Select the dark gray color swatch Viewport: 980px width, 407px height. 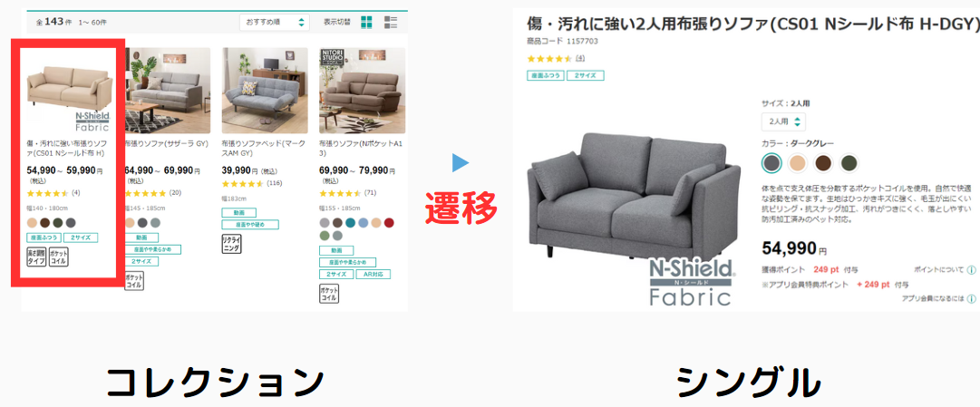(772, 163)
